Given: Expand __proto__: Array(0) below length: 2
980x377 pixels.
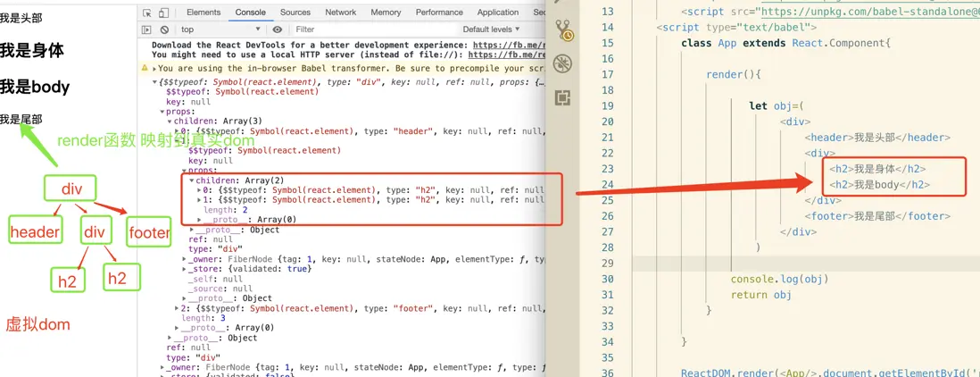Looking at the screenshot, I should click(199, 220).
